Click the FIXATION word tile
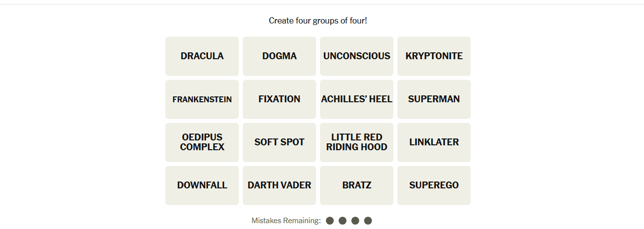The width and height of the screenshot is (644, 229). pyautogui.click(x=279, y=99)
